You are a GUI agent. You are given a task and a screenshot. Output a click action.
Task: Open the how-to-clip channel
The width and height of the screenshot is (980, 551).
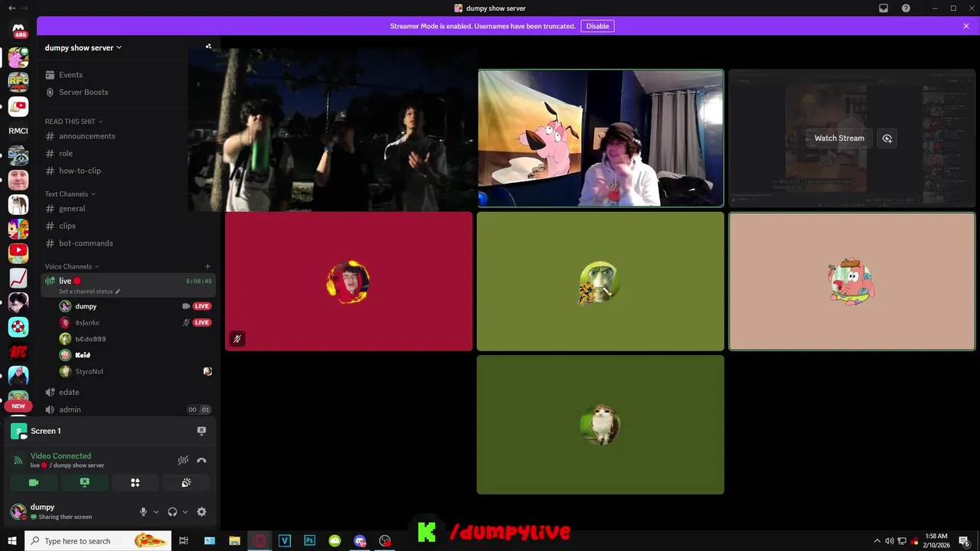click(x=80, y=171)
